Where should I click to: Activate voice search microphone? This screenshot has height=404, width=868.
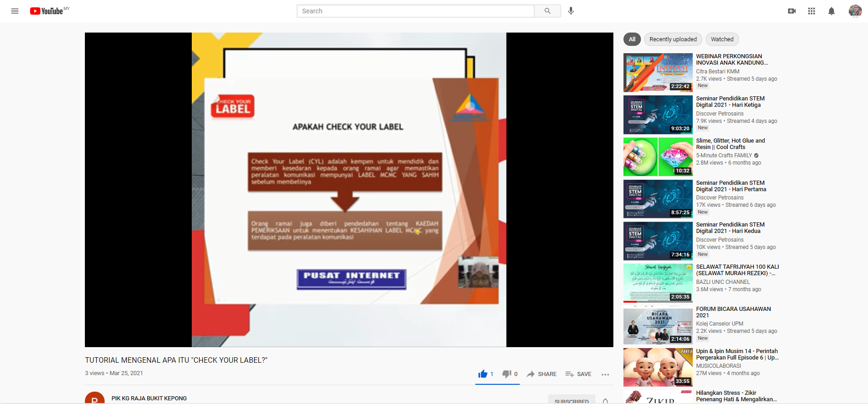tap(571, 11)
